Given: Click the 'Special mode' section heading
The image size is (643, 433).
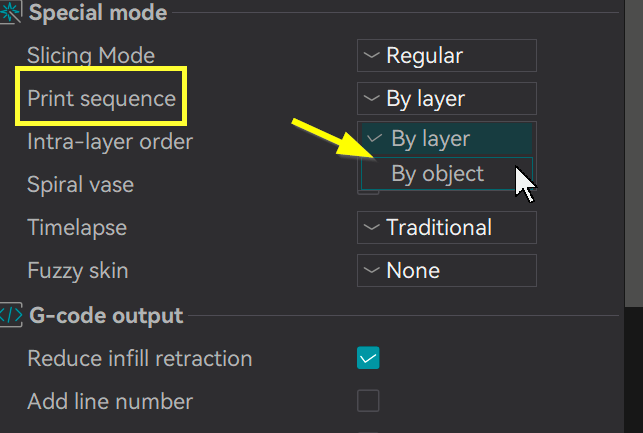Looking at the screenshot, I should pyautogui.click(x=97, y=13).
